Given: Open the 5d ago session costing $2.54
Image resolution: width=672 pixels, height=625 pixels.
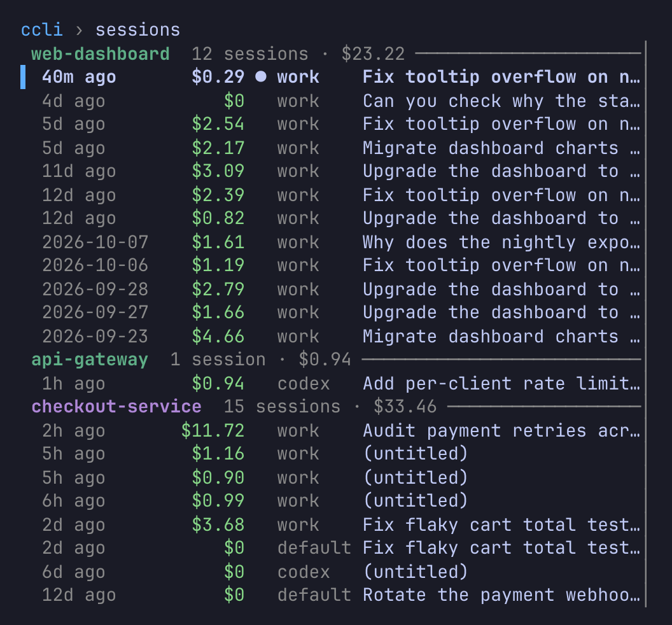Looking at the screenshot, I should [330, 124].
